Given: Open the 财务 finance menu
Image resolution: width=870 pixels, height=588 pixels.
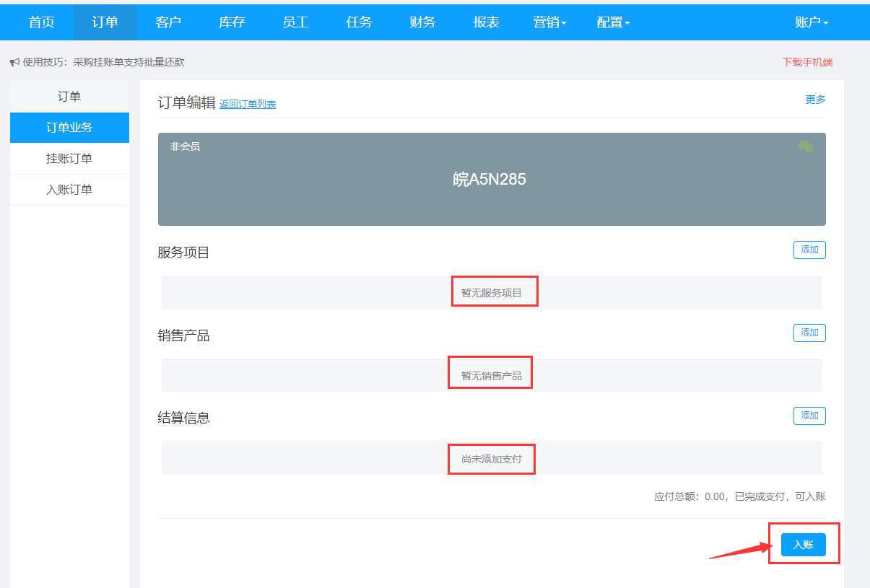Looking at the screenshot, I should (422, 22).
